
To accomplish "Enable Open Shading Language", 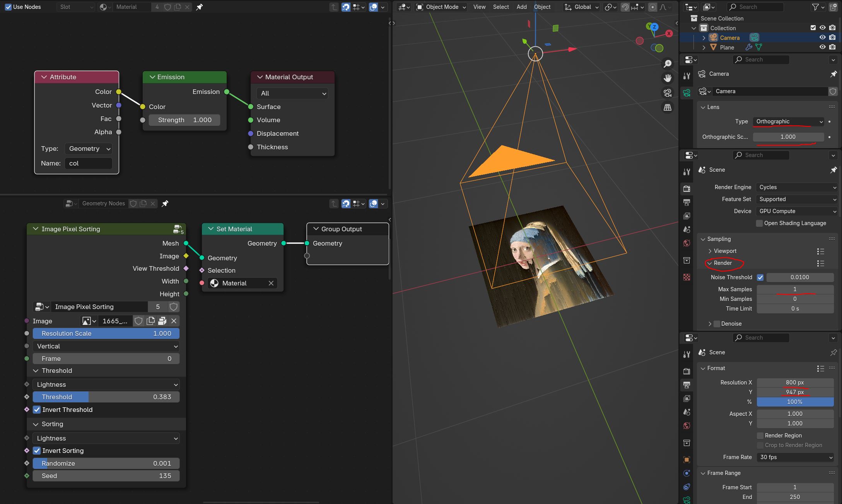I will (759, 223).
